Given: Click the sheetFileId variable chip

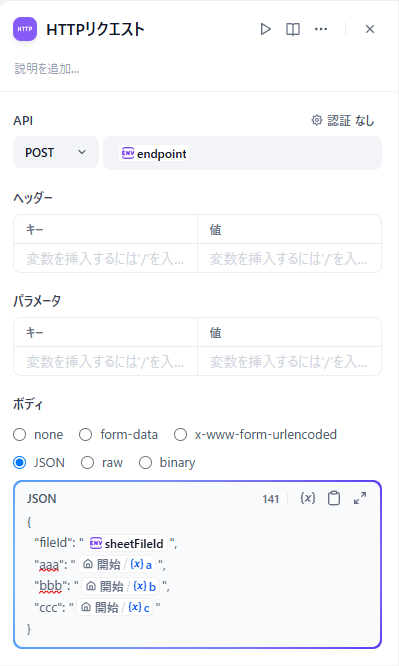Looking at the screenshot, I should pos(127,543).
